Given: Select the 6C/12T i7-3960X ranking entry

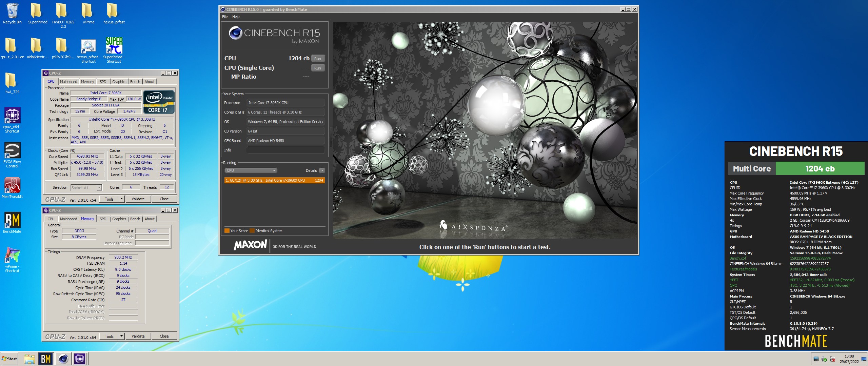Looking at the screenshot, I should pyautogui.click(x=274, y=180).
